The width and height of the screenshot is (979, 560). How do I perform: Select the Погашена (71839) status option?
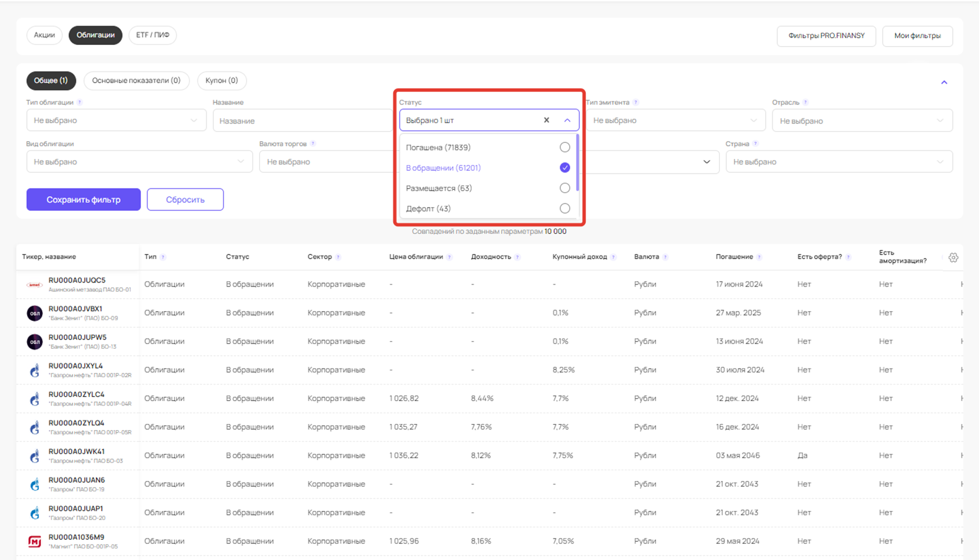[488, 148]
